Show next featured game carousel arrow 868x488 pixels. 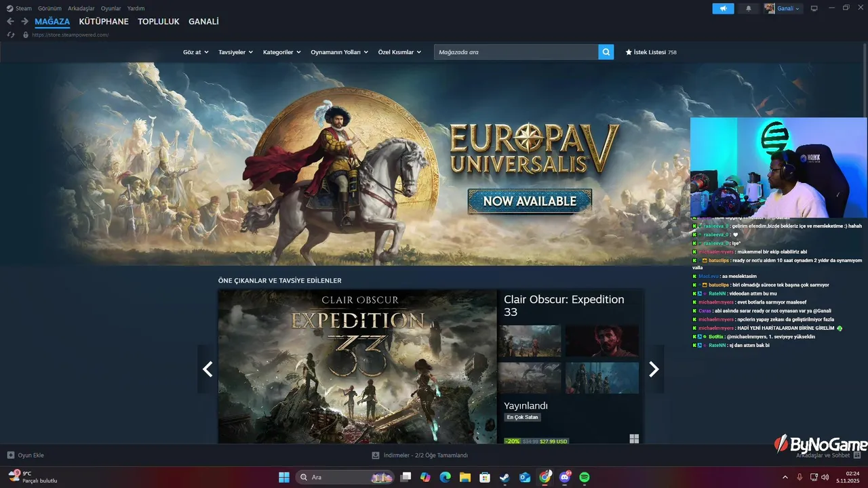point(654,369)
